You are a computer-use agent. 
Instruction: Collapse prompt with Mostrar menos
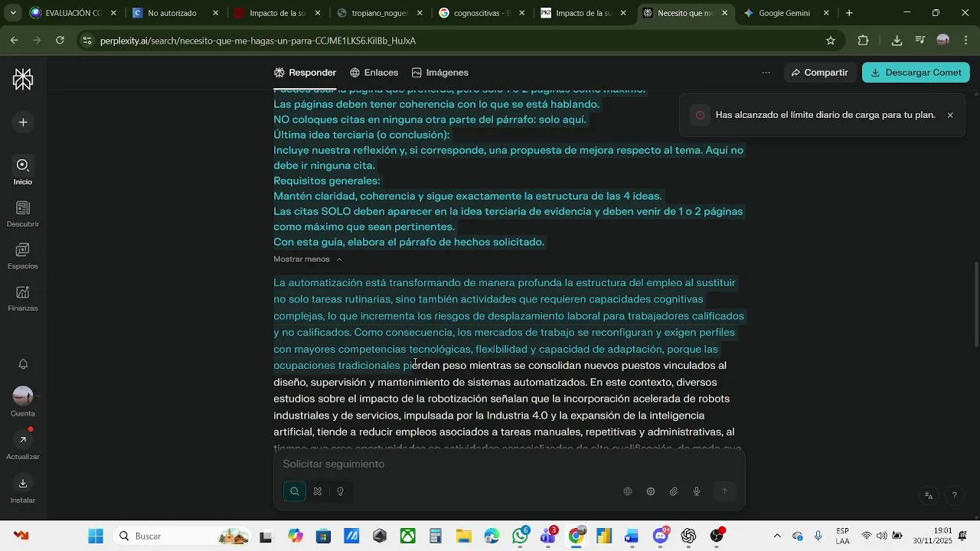pos(308,259)
